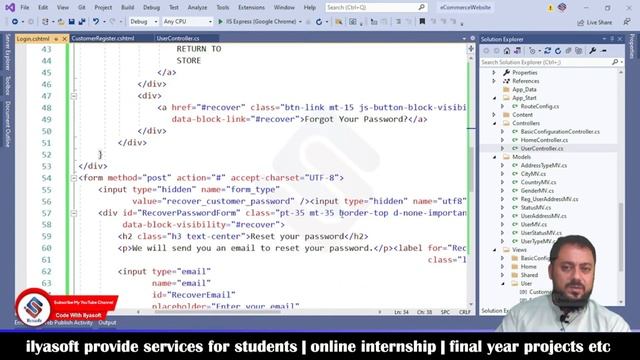Close the Login.cshtml tab
This screenshot has height=360, width=640.
pos(64,39)
